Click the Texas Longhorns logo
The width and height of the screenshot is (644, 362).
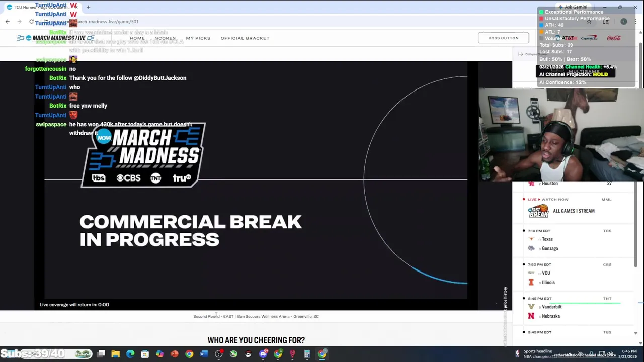click(x=531, y=239)
